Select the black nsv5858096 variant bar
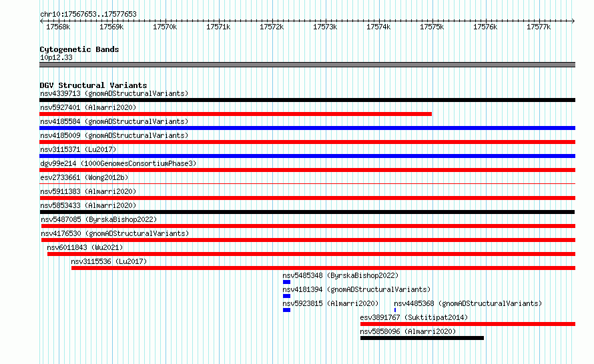This screenshot has height=364, width=594. click(422, 338)
